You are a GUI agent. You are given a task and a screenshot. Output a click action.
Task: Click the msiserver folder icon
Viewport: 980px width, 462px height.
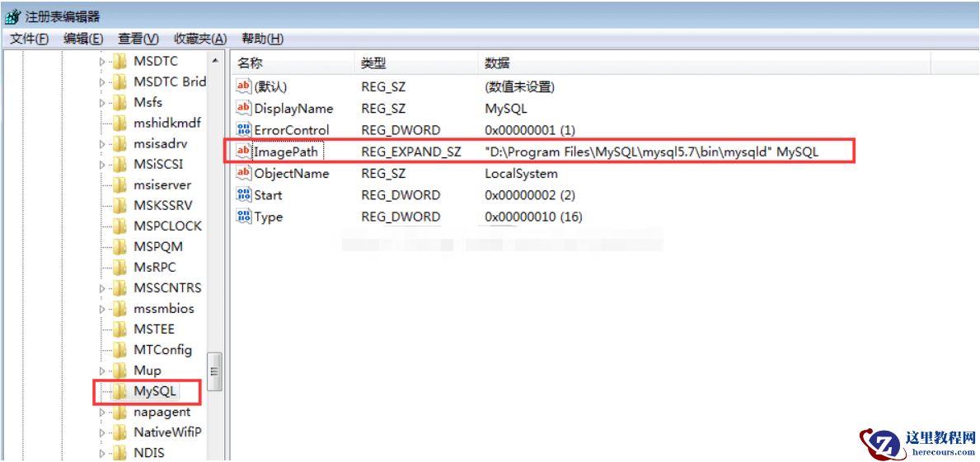(119, 185)
